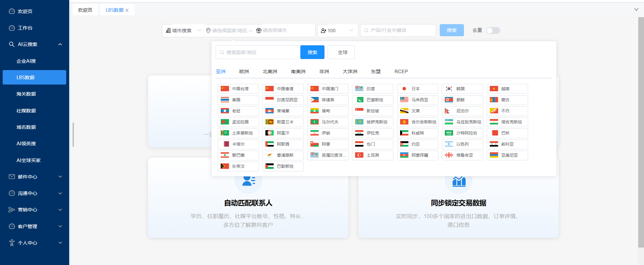Click the top toolbar 搜索 button

(x=452, y=30)
